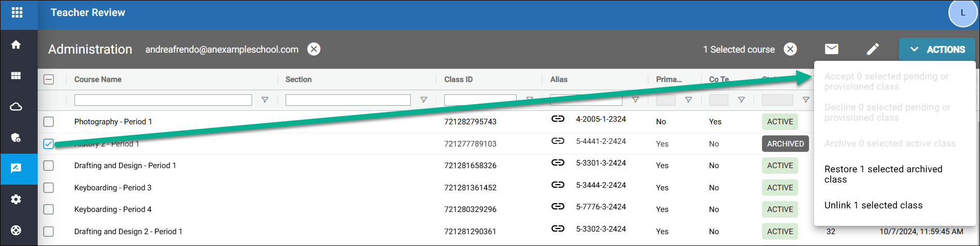Image resolution: width=980 pixels, height=246 pixels.
Task: Click the pencil edit icon
Action: pyautogui.click(x=873, y=49)
